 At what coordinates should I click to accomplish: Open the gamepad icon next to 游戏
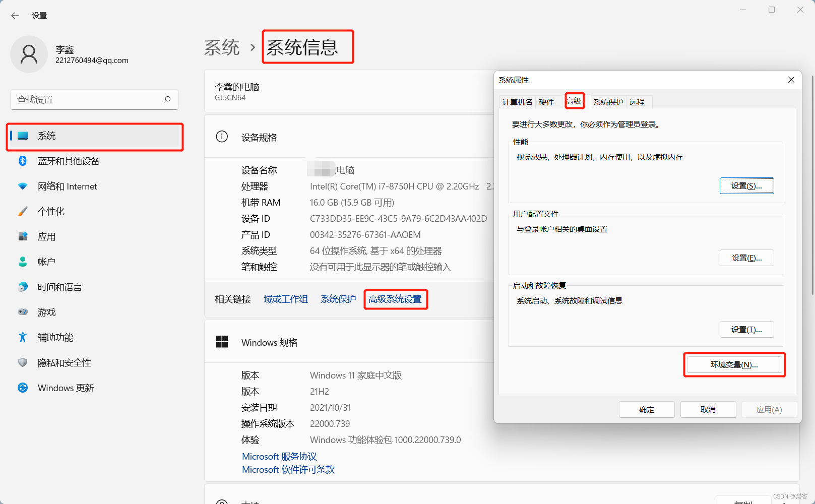(x=23, y=312)
